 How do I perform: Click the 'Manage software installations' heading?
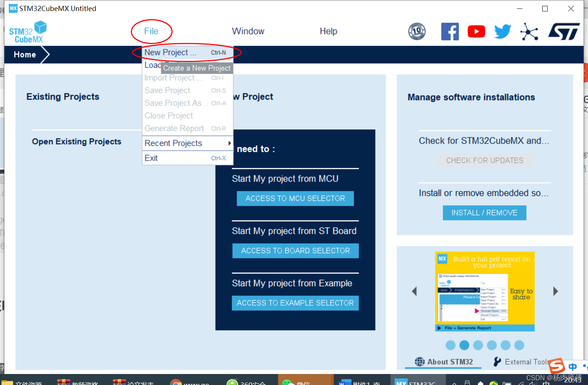coord(471,97)
